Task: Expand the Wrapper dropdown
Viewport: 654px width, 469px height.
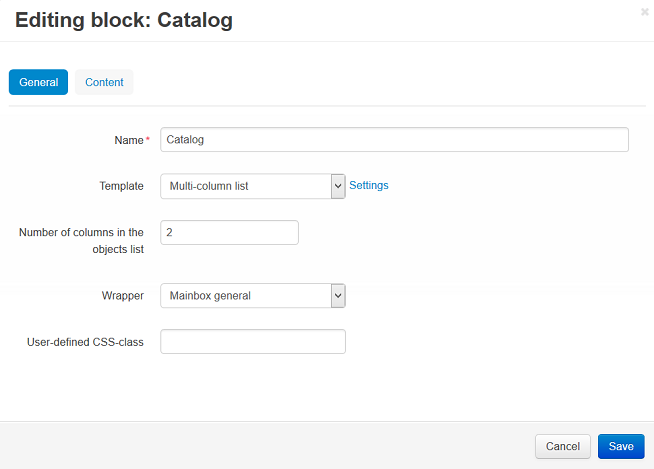Action: pos(253,296)
